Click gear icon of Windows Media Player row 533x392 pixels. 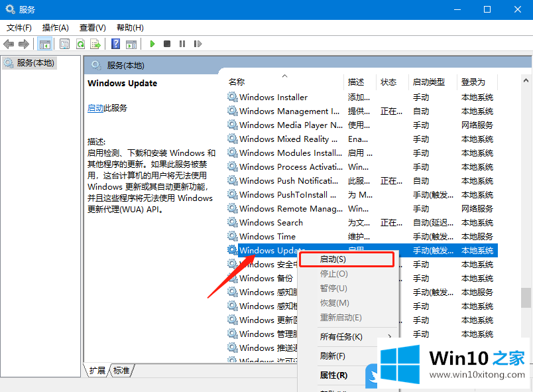[233, 125]
